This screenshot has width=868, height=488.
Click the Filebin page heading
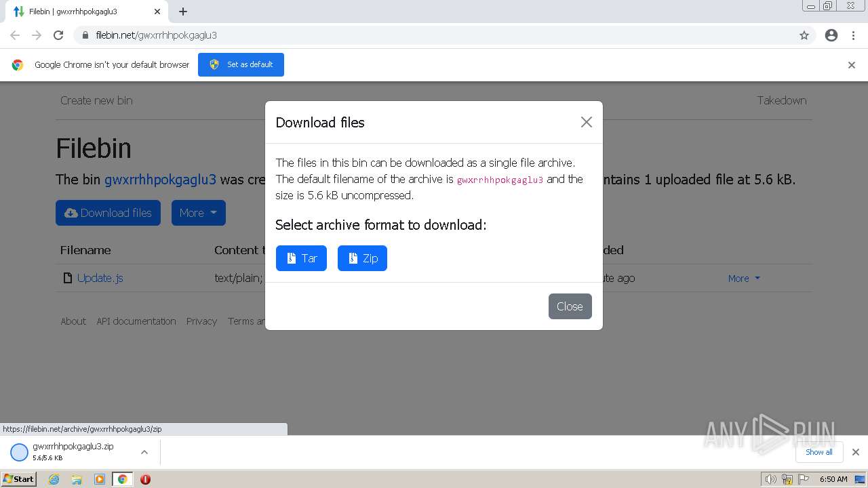94,148
